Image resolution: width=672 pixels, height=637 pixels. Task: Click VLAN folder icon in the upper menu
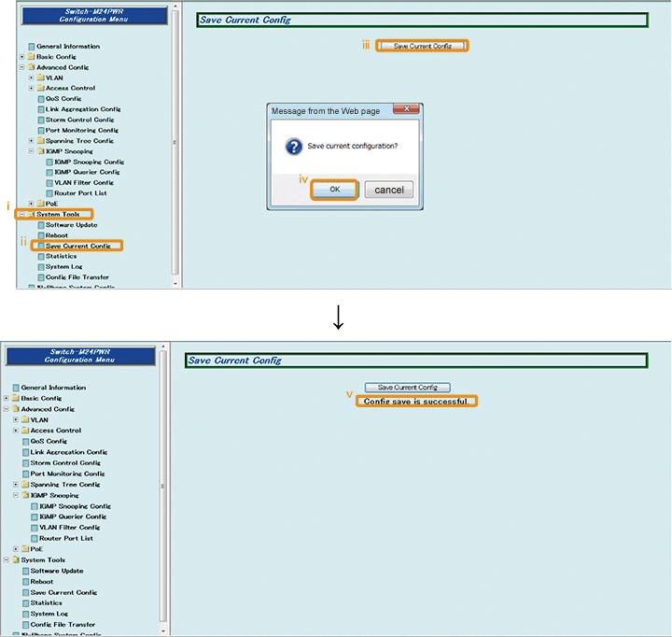[x=40, y=78]
